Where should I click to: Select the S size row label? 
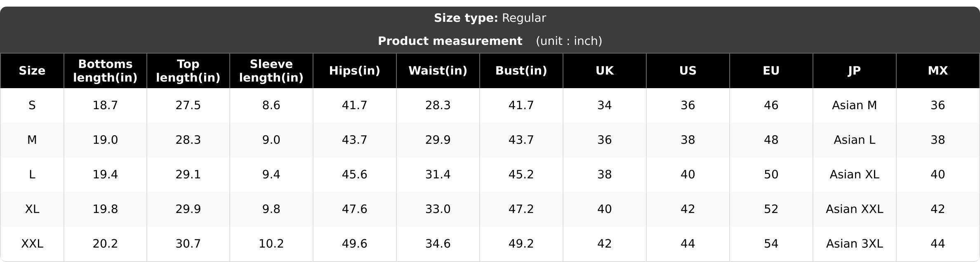coord(32,105)
